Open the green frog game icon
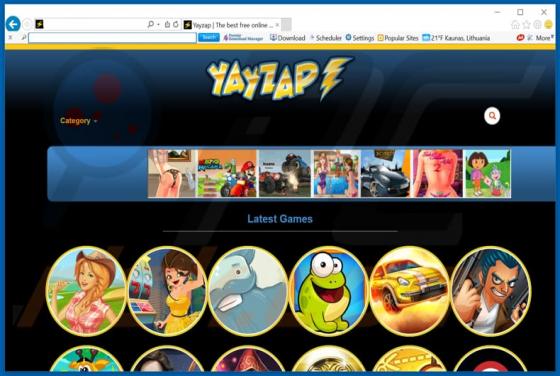The width and height of the screenshot is (560, 376). tap(329, 291)
